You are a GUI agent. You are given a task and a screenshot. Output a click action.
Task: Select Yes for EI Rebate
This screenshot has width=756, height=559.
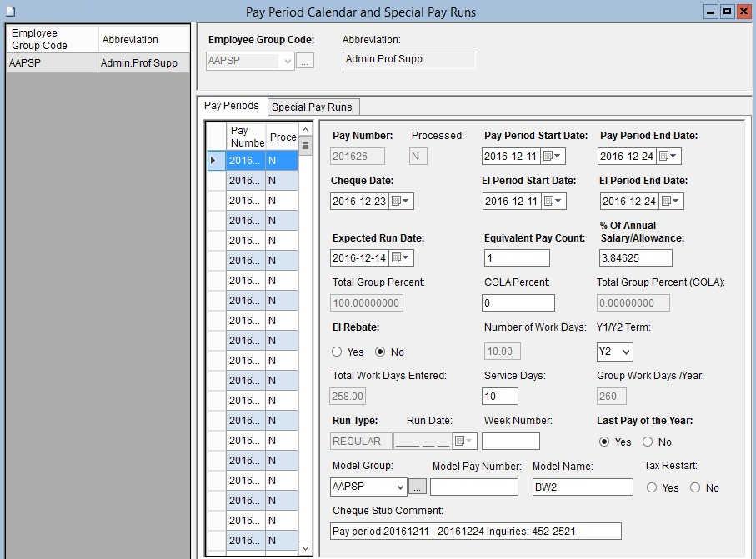pos(338,352)
